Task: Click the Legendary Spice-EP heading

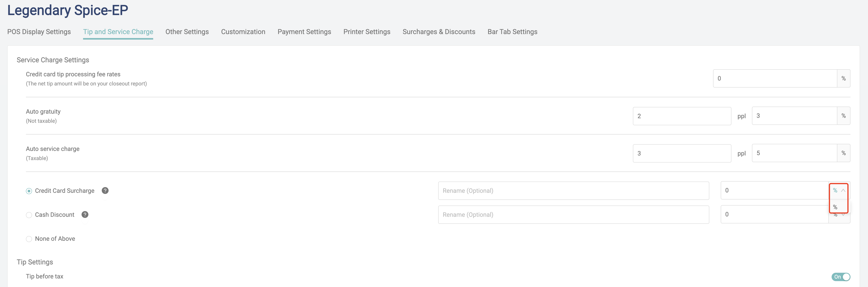Action: (x=68, y=10)
